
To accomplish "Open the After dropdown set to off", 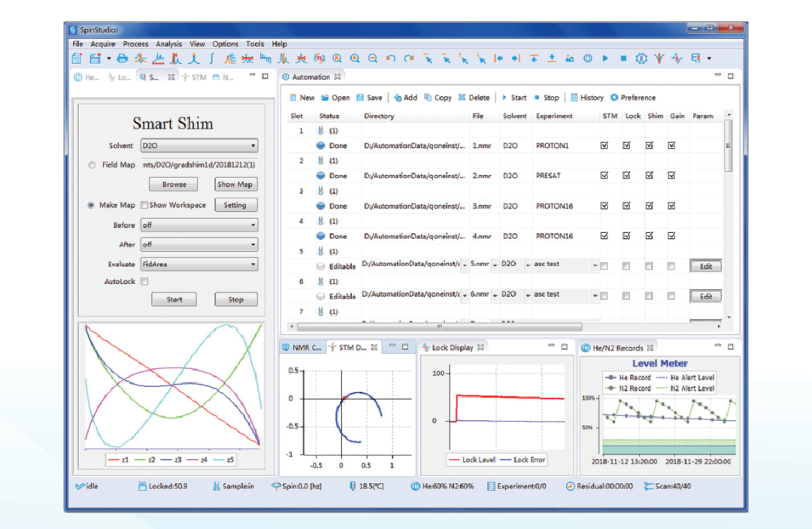I will point(199,245).
